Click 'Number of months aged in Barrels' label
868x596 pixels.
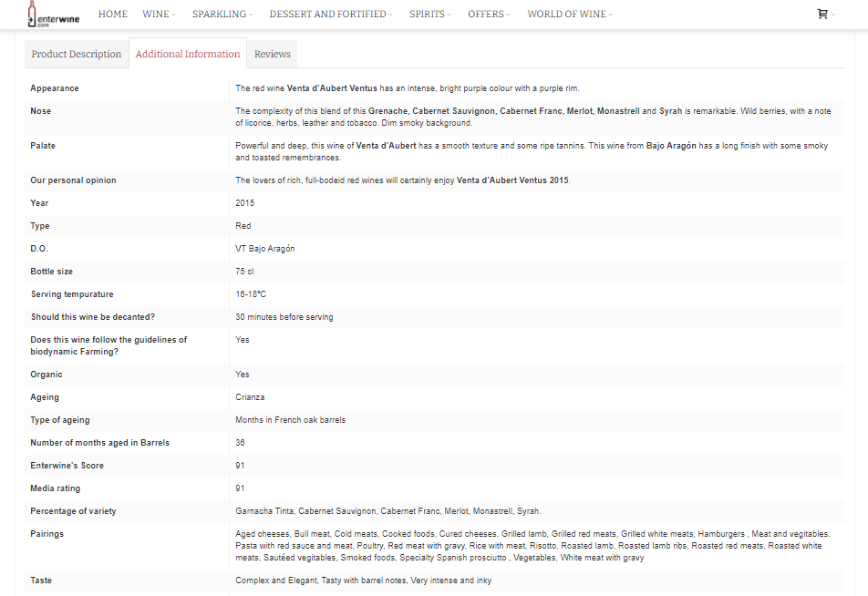click(99, 443)
